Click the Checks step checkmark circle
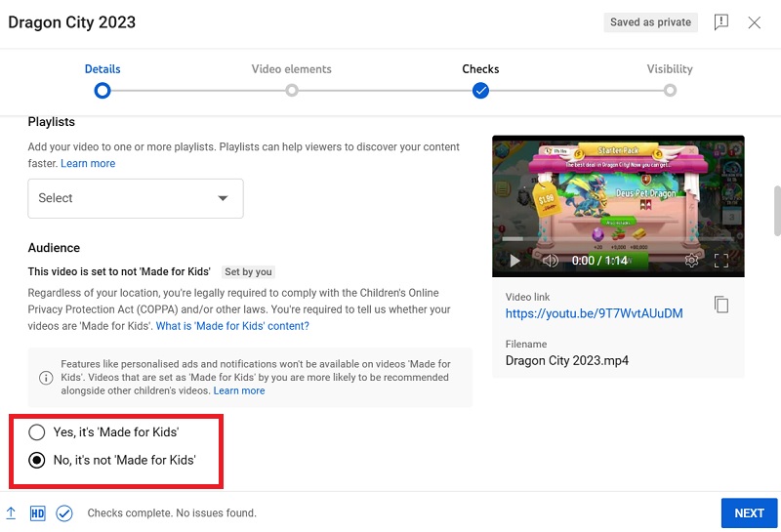 point(480,91)
